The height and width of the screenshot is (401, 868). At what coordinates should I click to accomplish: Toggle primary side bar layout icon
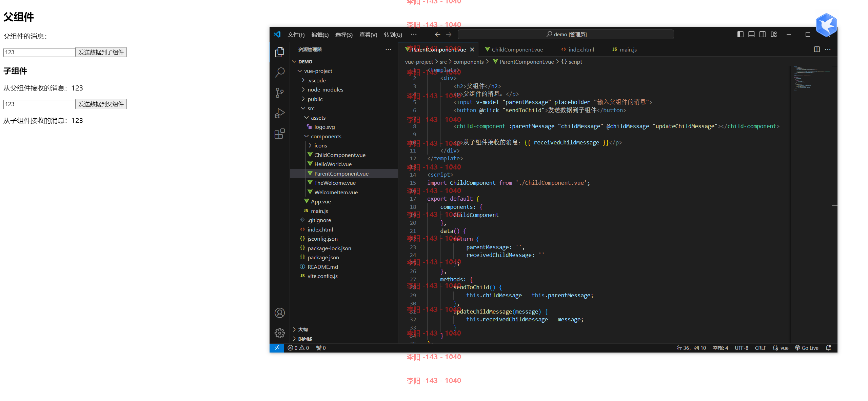point(740,34)
